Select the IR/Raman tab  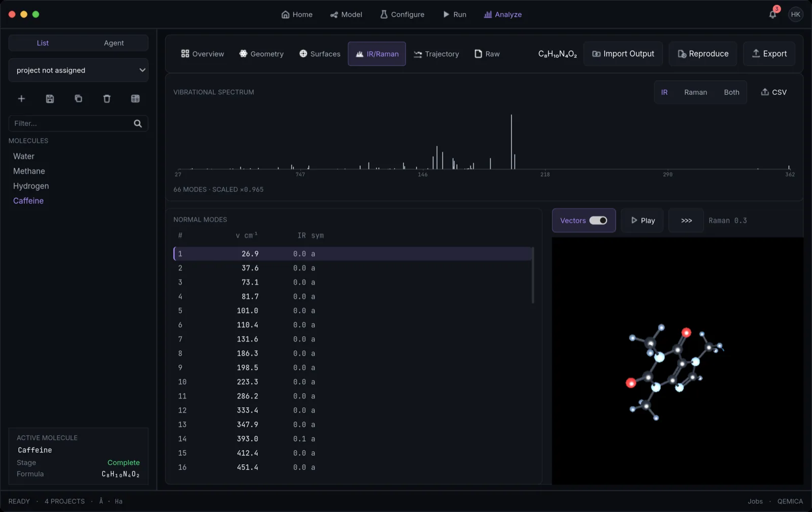(377, 54)
